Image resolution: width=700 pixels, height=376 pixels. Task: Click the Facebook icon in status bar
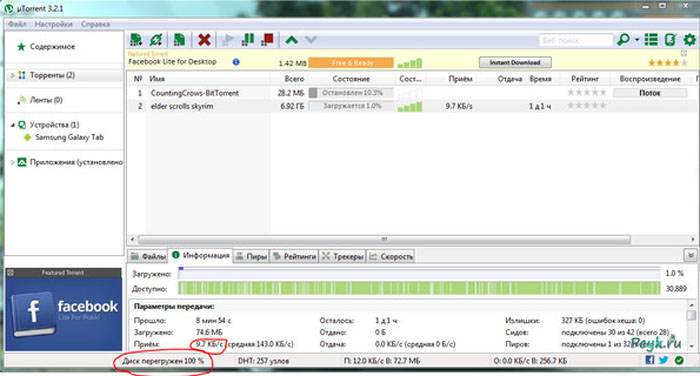[x=650, y=360]
